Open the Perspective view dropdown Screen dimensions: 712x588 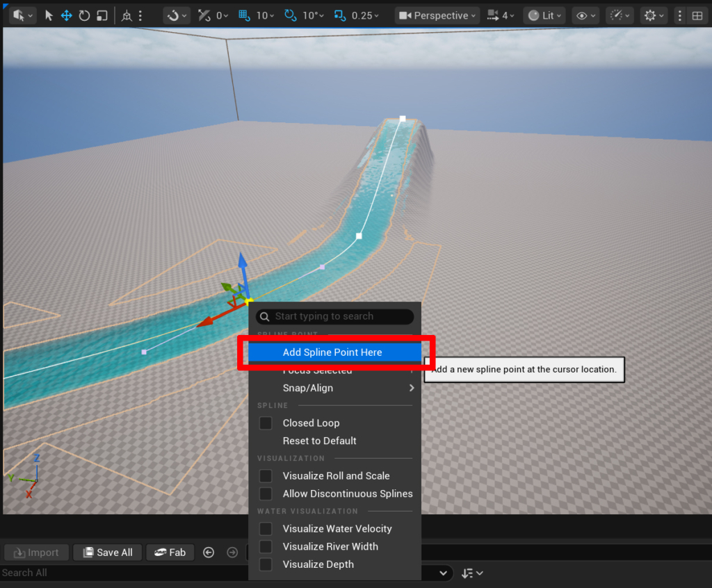click(x=438, y=15)
